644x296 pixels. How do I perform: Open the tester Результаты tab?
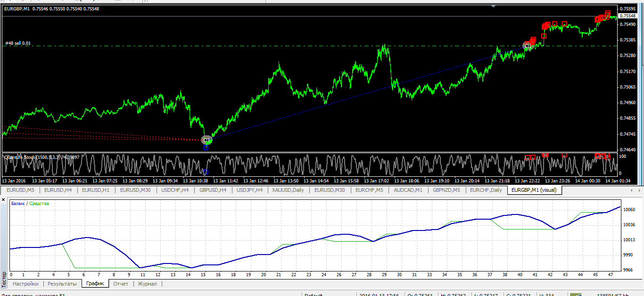[x=62, y=284]
